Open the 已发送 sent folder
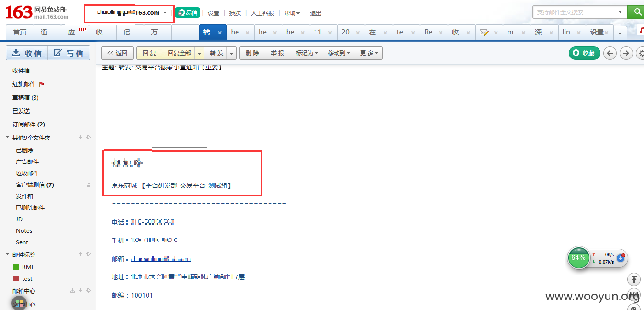644x310 pixels. pyautogui.click(x=21, y=111)
